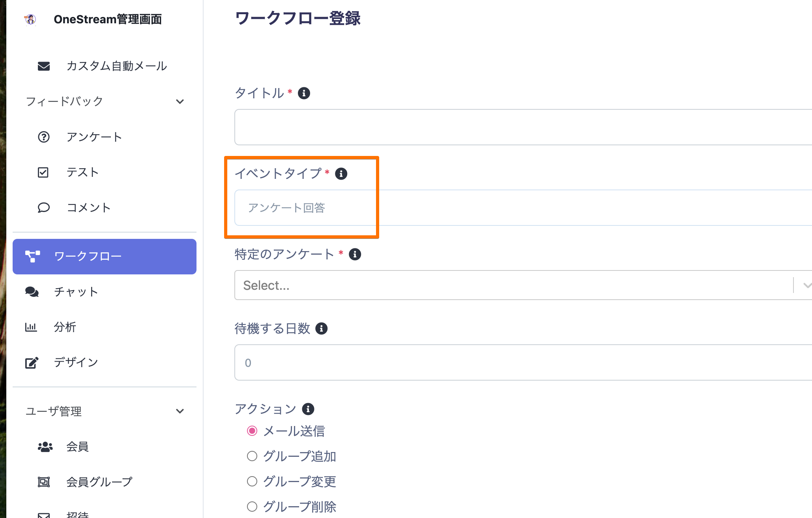Click the 待機する日数 number field
The image size is (812, 518).
click(x=513, y=362)
